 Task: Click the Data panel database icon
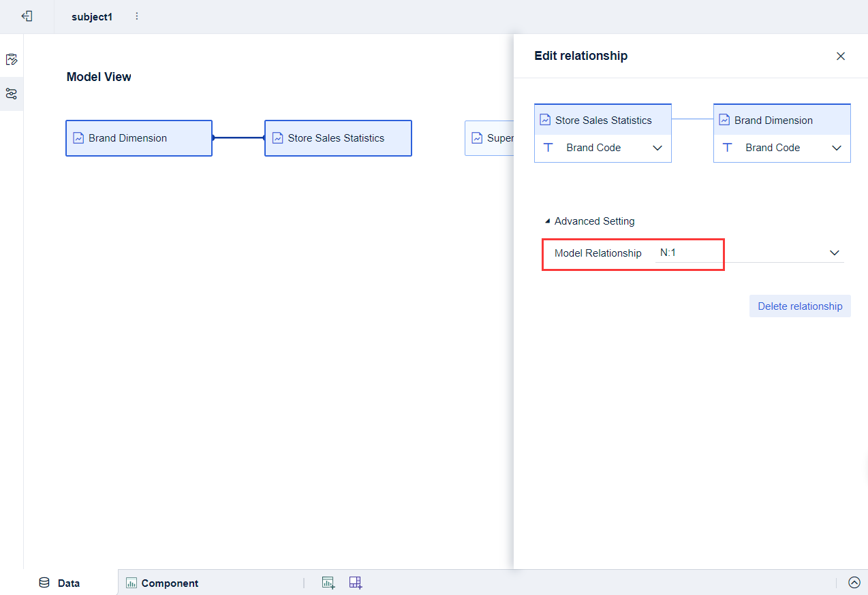click(x=43, y=583)
